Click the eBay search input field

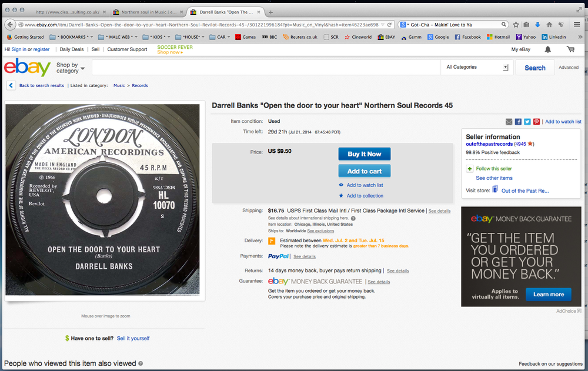tap(266, 68)
